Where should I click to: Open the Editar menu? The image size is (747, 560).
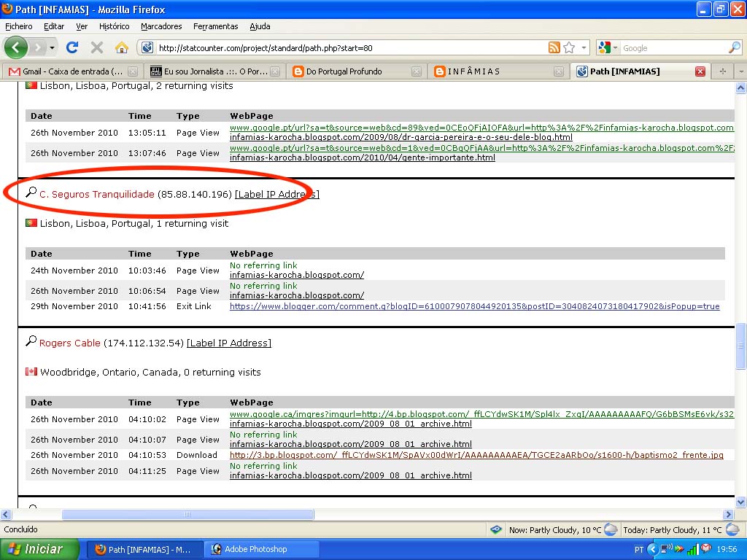[54, 26]
